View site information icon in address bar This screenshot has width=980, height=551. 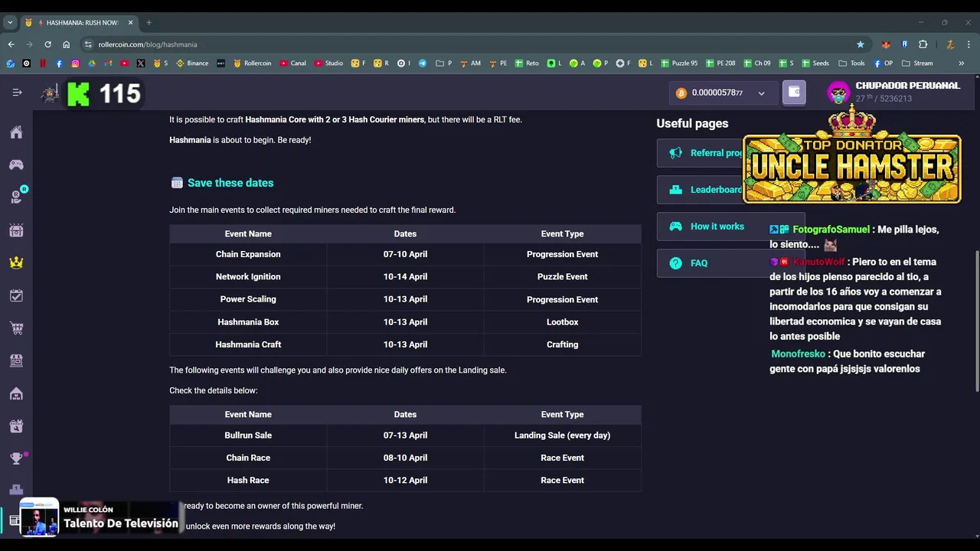[89, 44]
